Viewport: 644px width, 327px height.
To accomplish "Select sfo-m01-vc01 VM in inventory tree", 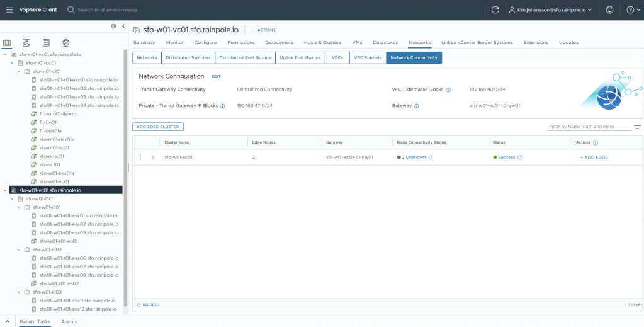I will point(54,147).
